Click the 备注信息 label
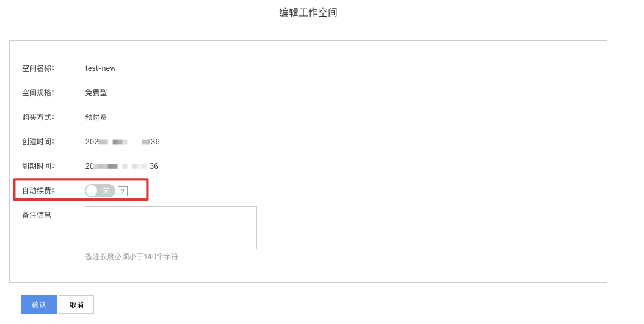The image size is (644, 324). pos(37,215)
